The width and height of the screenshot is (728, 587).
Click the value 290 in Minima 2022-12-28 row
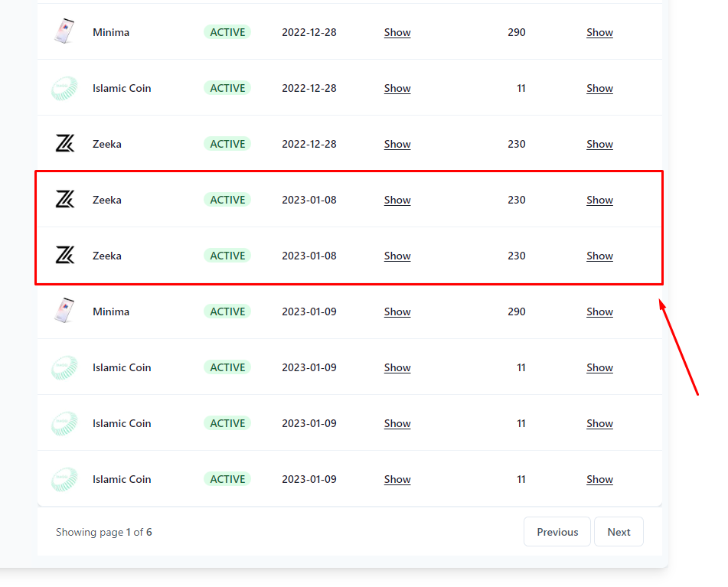point(516,32)
